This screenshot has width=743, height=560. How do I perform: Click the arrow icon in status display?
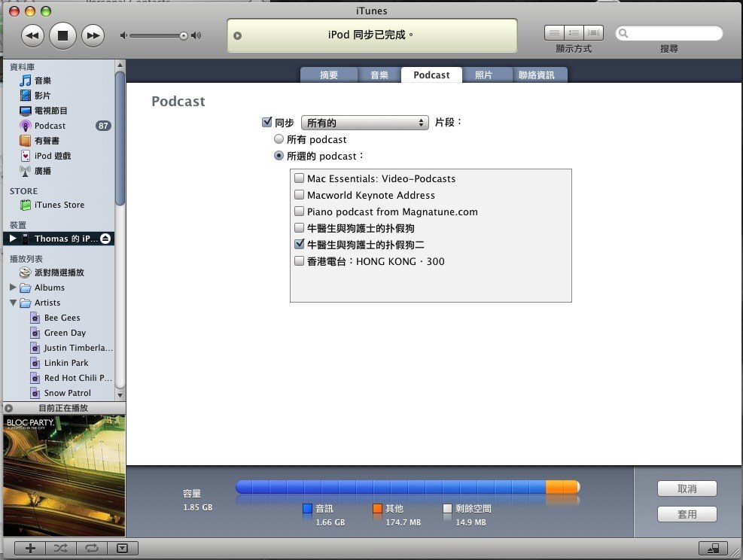[x=237, y=35]
